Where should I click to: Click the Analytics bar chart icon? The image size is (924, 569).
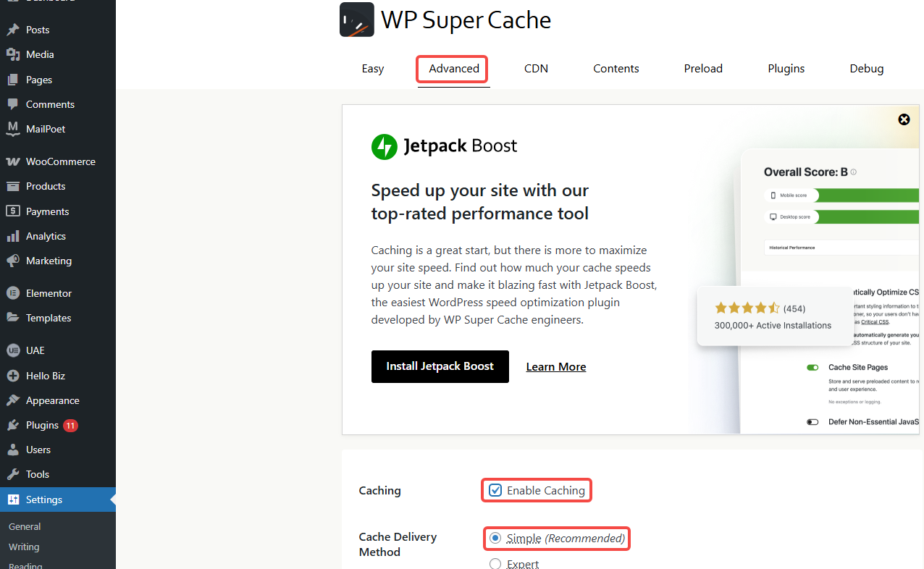coord(12,236)
